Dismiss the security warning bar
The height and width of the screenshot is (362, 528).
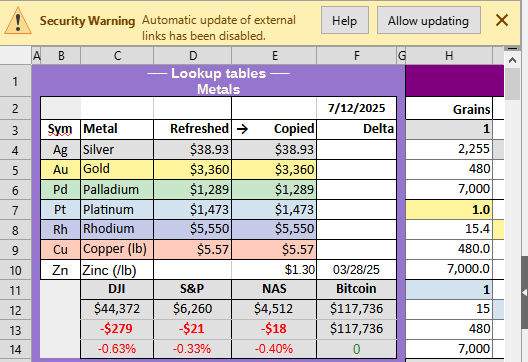tap(502, 21)
